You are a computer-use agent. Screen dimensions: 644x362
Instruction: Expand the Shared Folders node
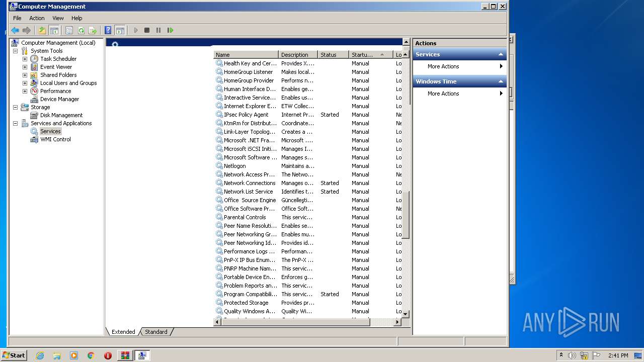[x=25, y=75]
